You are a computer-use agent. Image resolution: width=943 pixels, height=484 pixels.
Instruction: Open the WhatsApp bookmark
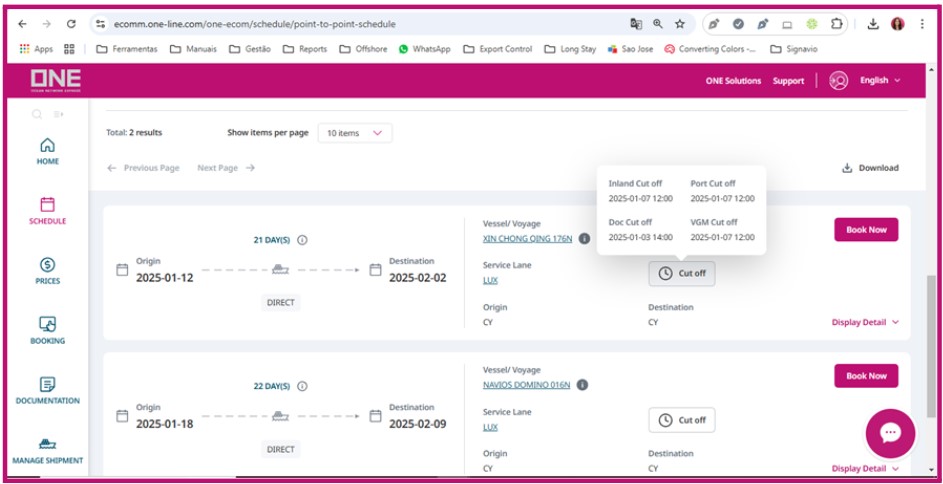pos(425,49)
